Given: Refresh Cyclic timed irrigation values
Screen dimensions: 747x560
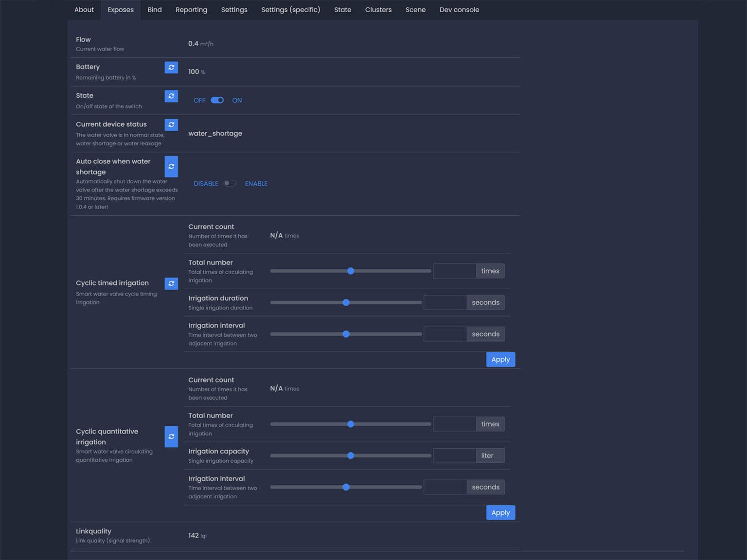Looking at the screenshot, I should [171, 283].
